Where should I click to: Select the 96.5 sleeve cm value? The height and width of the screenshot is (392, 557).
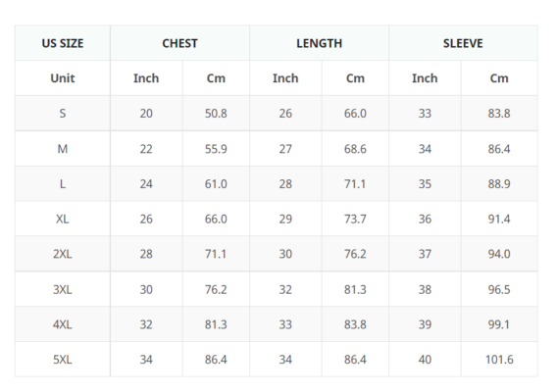(499, 289)
